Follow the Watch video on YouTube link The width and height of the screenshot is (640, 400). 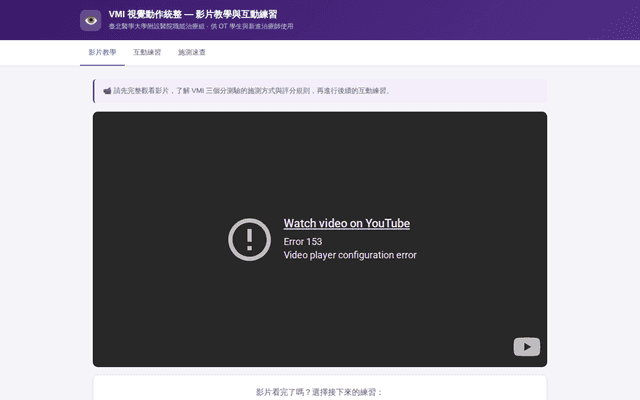347,223
